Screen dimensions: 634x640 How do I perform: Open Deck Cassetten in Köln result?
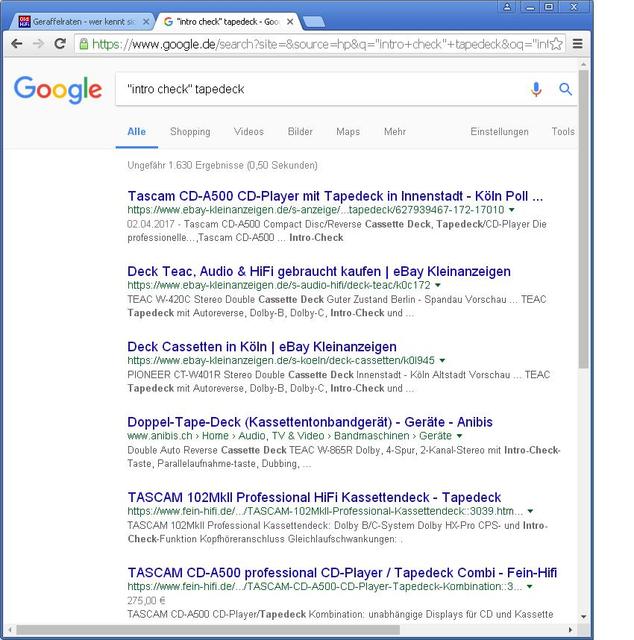(x=262, y=347)
